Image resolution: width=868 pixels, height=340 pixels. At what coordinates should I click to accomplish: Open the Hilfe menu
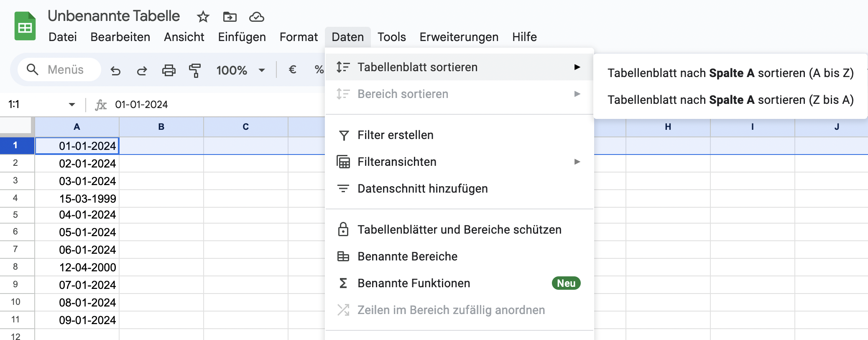(x=525, y=37)
